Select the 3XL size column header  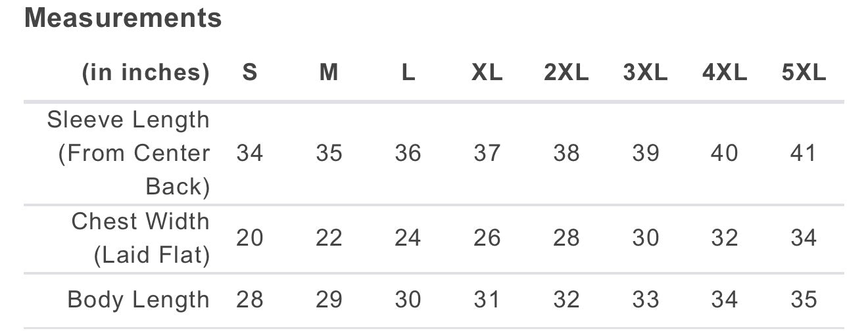point(645,73)
